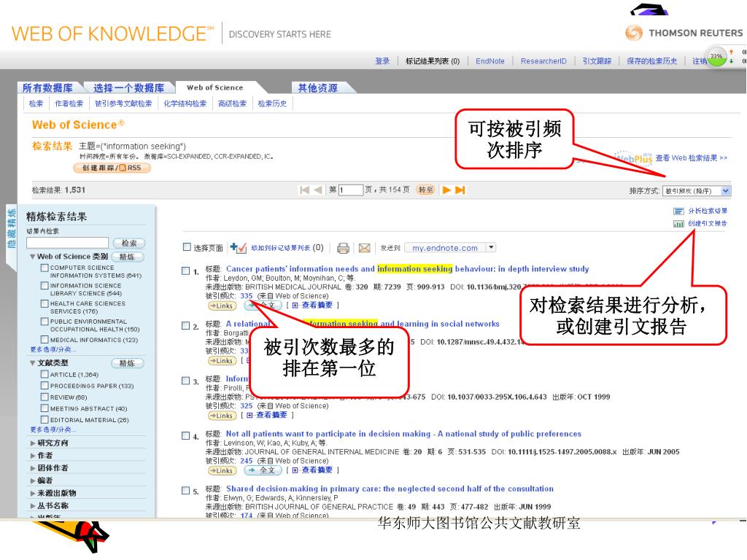Open the advanced search (高级检索) submenu
The image size is (747, 560).
233,104
